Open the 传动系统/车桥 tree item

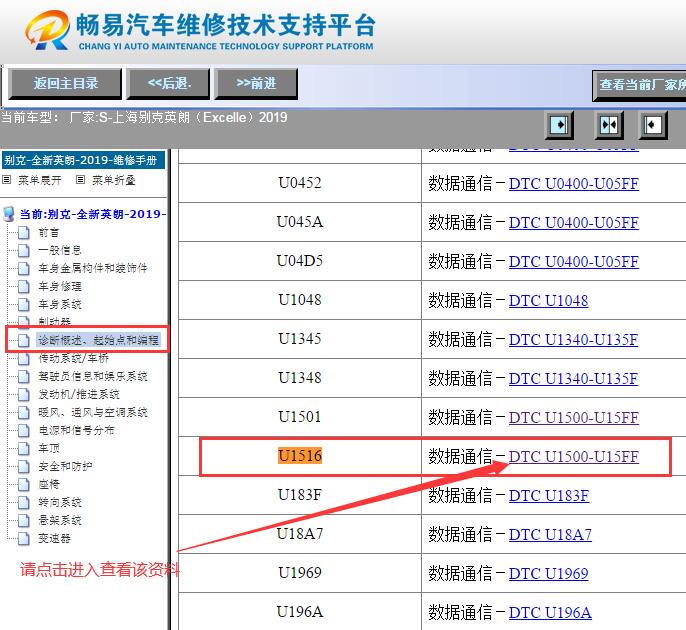[x=73, y=358]
